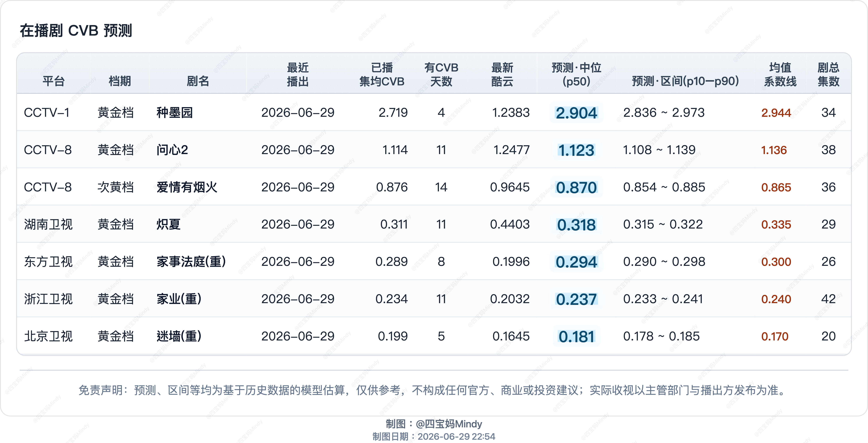Select the CCTV-1 platform cell

coord(47,112)
